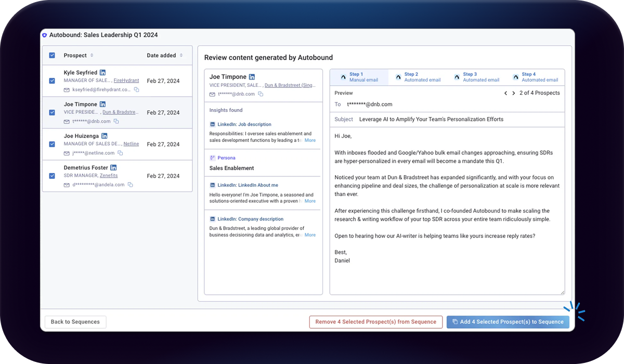Expand Company description insight with More
This screenshot has height=364, width=624.
pos(310,235)
